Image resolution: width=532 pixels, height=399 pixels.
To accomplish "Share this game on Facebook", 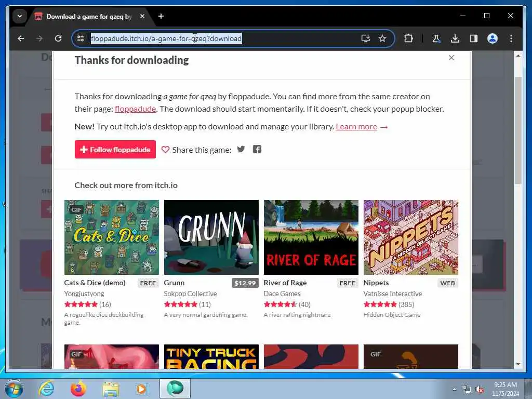I will pos(257,149).
